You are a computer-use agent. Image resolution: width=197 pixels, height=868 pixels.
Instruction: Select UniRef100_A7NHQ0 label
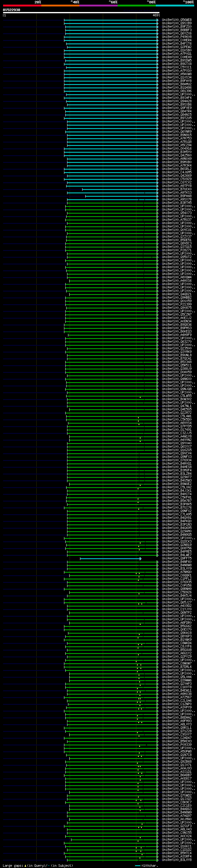177,572
